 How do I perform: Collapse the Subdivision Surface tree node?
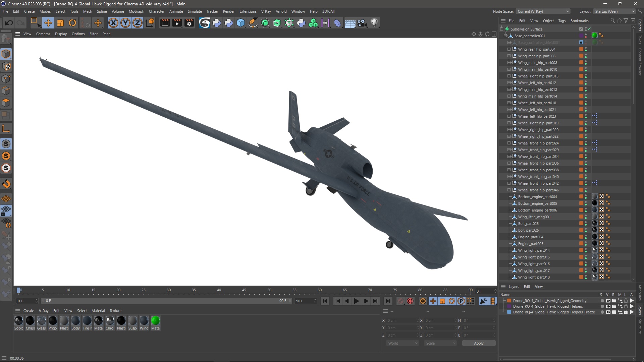coord(502,29)
